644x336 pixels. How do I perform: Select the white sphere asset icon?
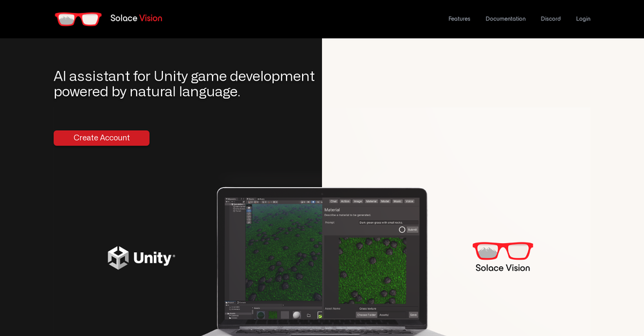[296, 315]
